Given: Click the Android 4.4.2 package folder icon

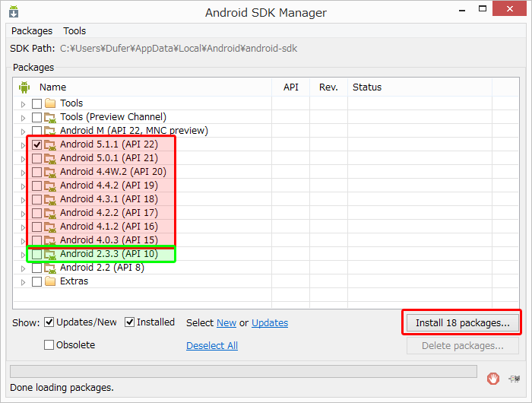Looking at the screenshot, I should 50,186.
